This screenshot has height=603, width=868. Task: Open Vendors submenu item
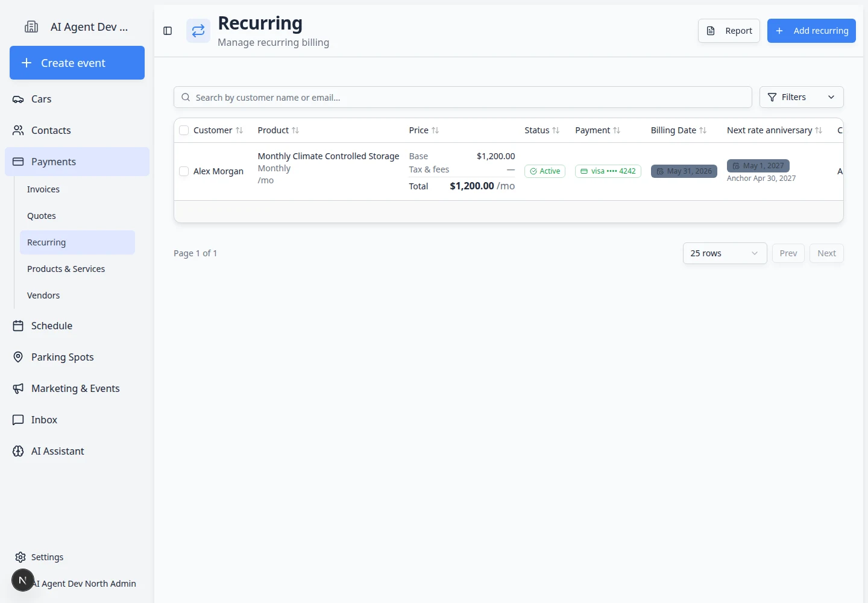77,295
